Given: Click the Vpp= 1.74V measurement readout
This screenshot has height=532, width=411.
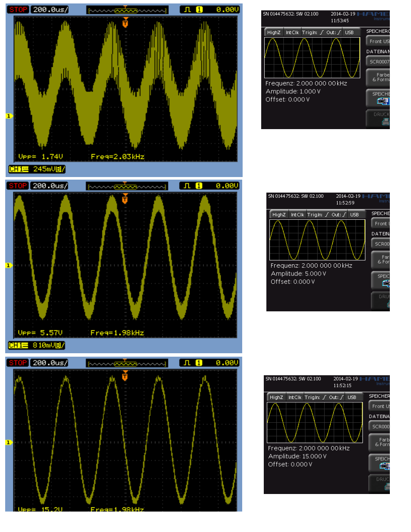Looking at the screenshot, I should pos(41,157).
